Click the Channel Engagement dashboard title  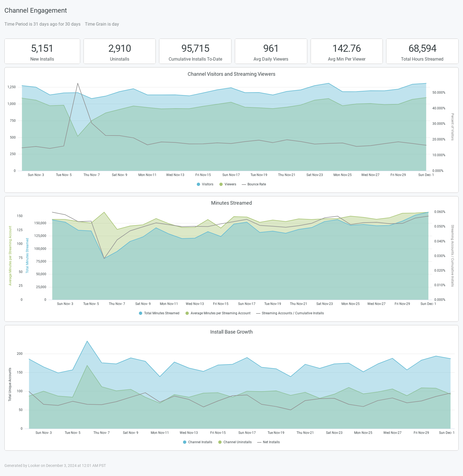[x=36, y=10]
